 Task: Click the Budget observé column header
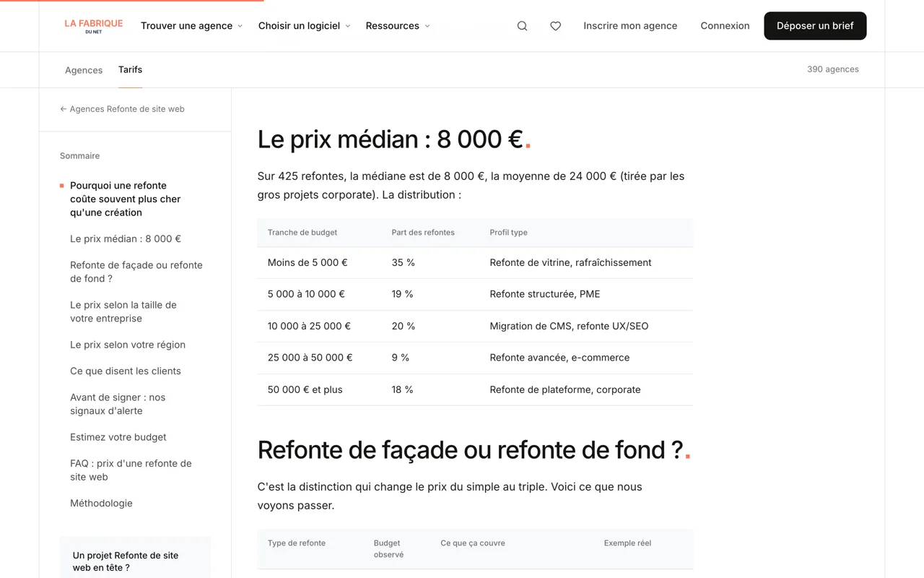[x=389, y=549]
